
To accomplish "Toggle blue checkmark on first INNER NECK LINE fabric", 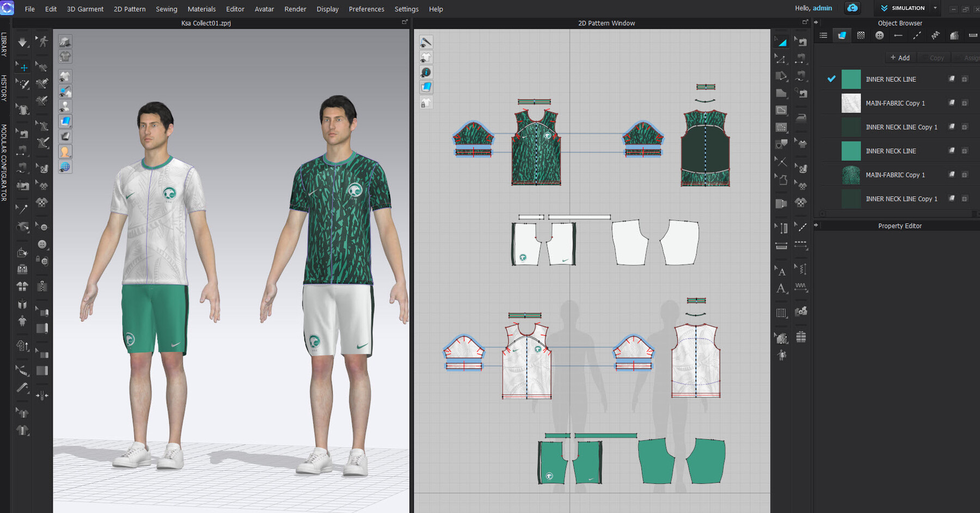I will 831,79.
